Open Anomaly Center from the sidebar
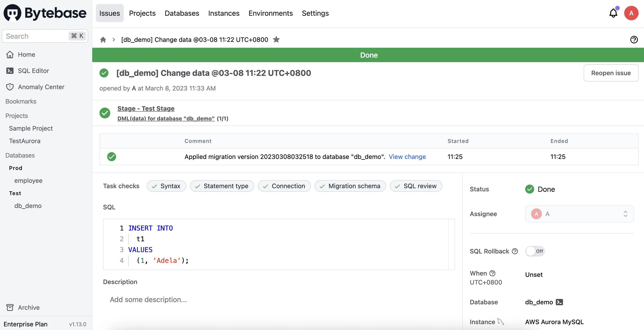The image size is (644, 330). pyautogui.click(x=41, y=87)
